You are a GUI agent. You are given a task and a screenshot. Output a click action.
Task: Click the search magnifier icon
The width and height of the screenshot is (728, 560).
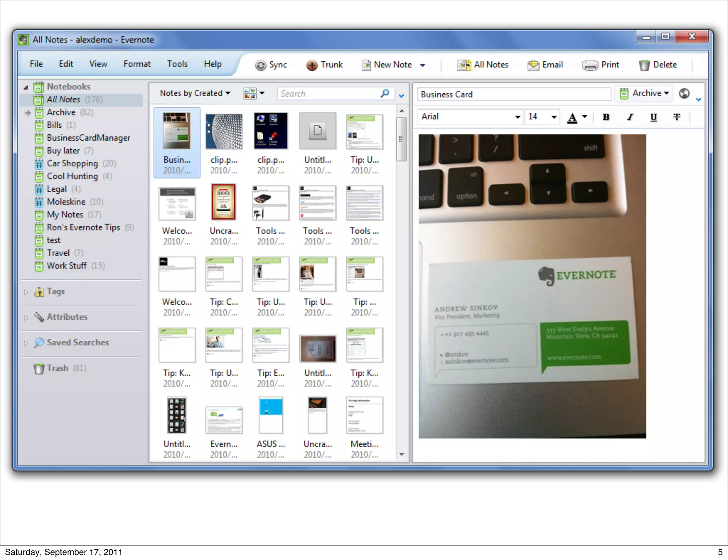(385, 93)
